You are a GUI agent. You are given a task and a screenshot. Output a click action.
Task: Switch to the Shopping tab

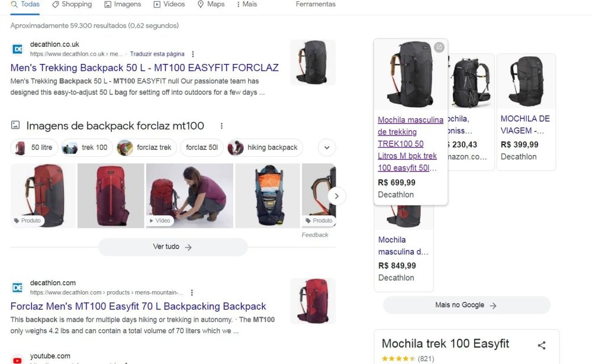[x=72, y=4]
